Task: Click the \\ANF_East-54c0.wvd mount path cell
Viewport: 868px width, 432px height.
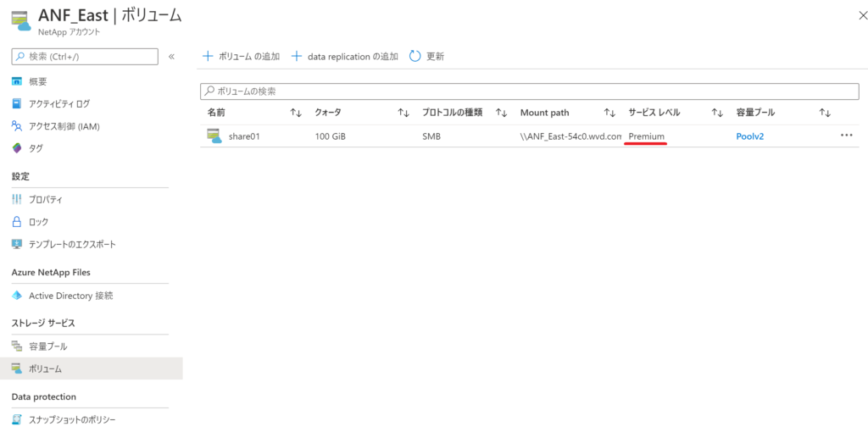Action: coord(570,136)
